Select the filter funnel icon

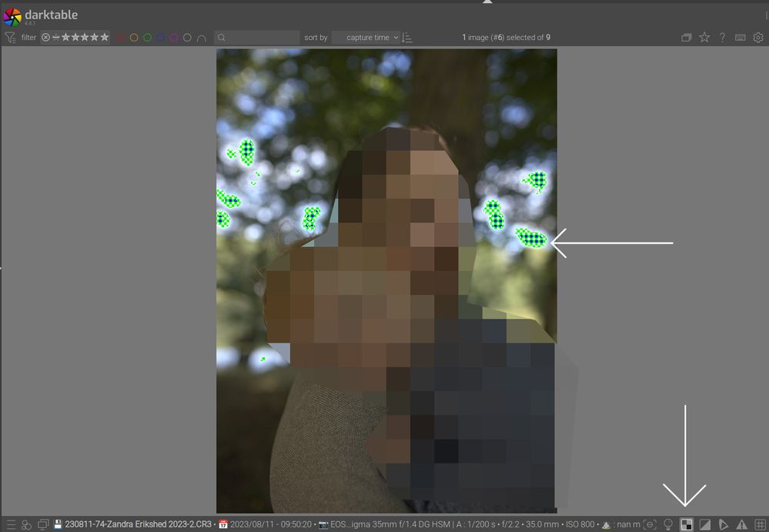pos(10,37)
